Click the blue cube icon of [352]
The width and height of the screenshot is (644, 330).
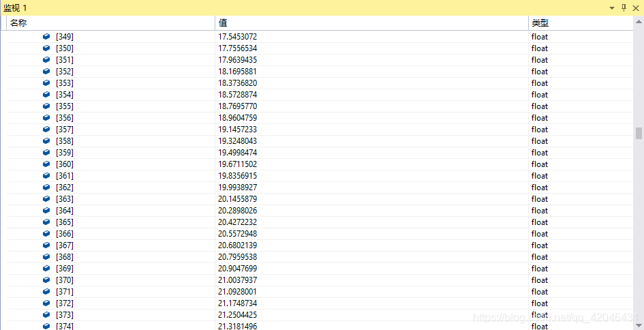click(46, 71)
